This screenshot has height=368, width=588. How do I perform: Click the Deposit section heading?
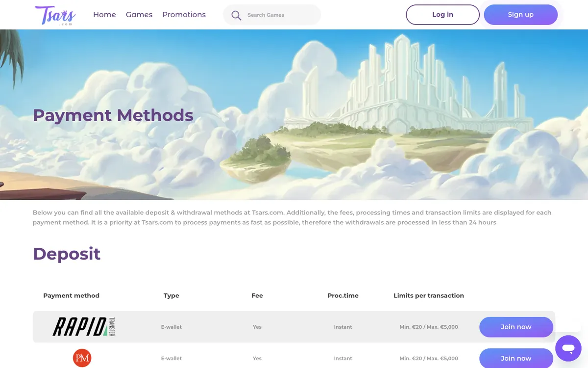(x=67, y=254)
